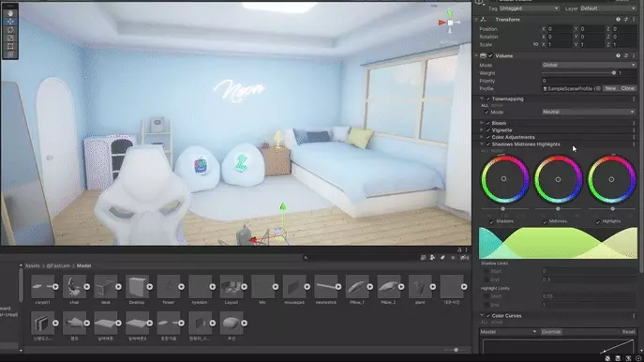Image resolution: width=644 pixels, height=362 pixels.
Task: Open the Layer dropdown showing Default
Action: (x=607, y=8)
